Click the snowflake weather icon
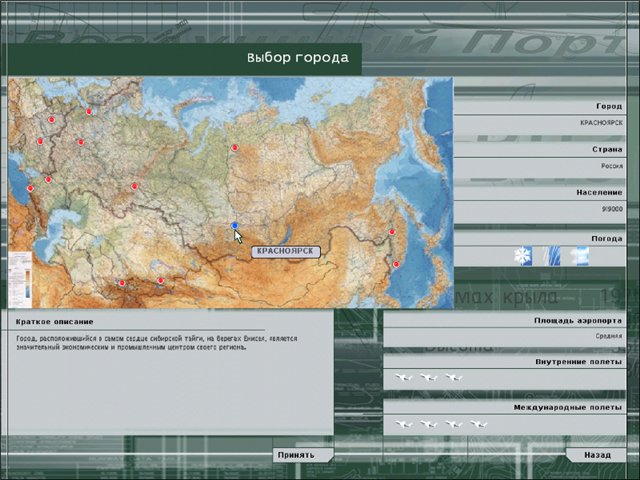 point(523,256)
